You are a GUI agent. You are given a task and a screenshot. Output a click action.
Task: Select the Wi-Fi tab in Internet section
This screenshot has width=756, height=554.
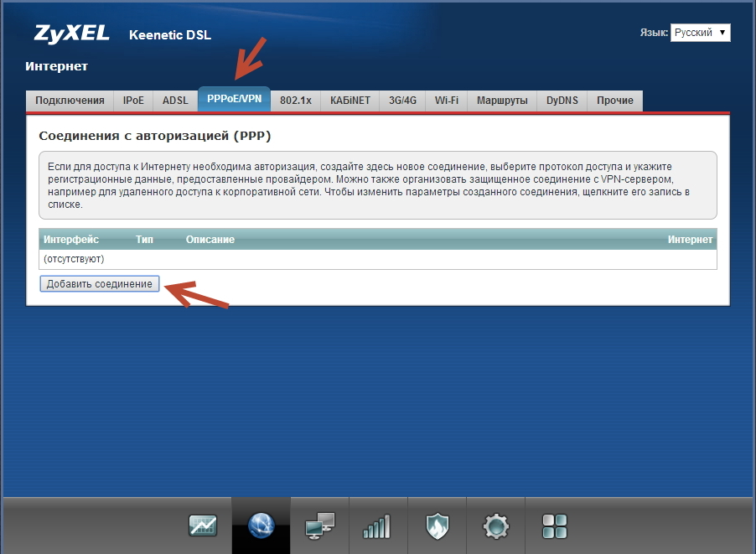tap(446, 101)
